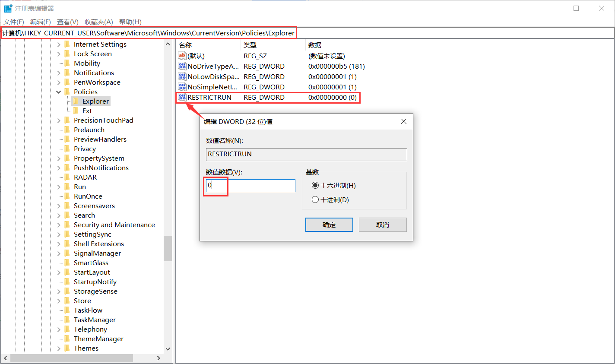The image size is (615, 364).
Task: Click the PenWorkspace folder icon
Action: pyautogui.click(x=67, y=82)
